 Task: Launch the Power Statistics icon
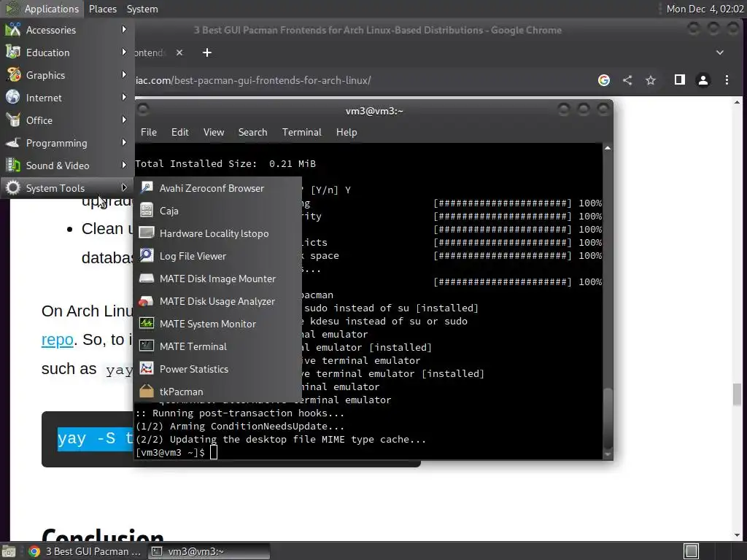click(x=146, y=368)
